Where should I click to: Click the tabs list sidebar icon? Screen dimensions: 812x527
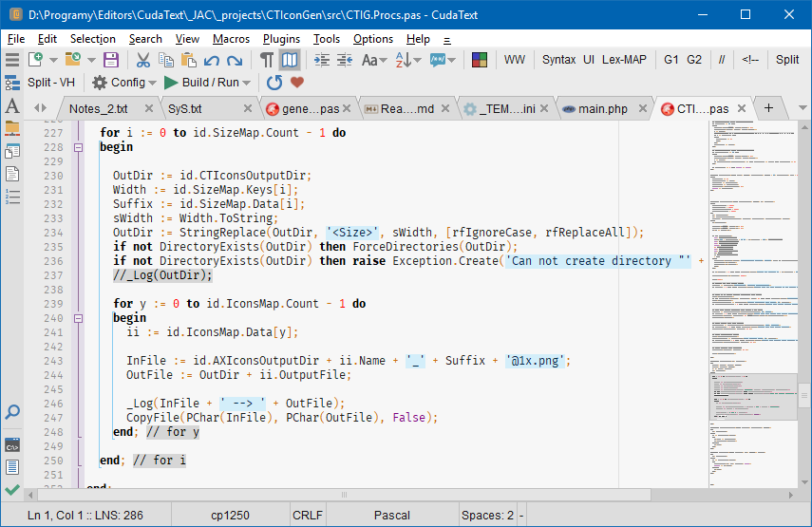12,151
